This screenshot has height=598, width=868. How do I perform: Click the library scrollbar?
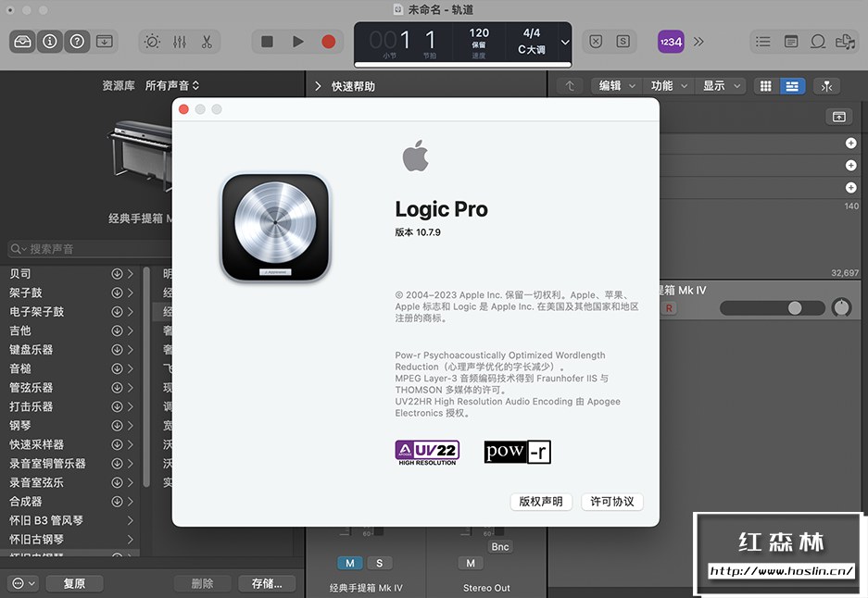pyautogui.click(x=146, y=376)
